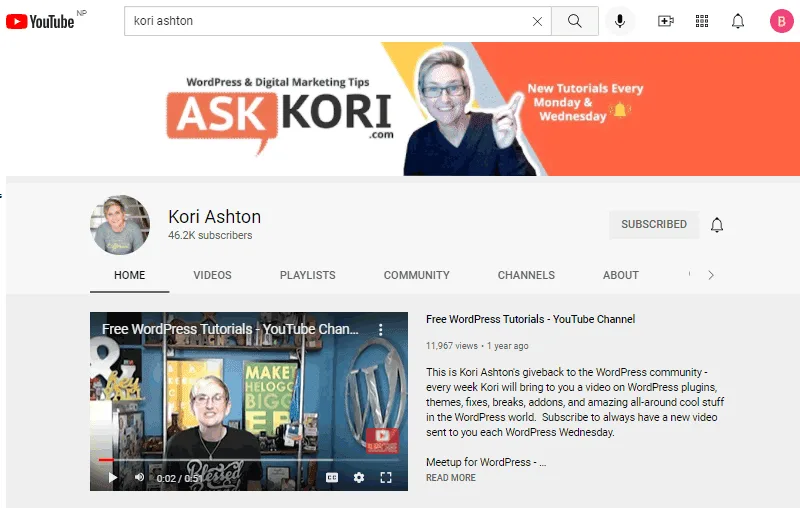Click the '46.2K subscribers' text
This screenshot has height=508, width=800.
(210, 236)
